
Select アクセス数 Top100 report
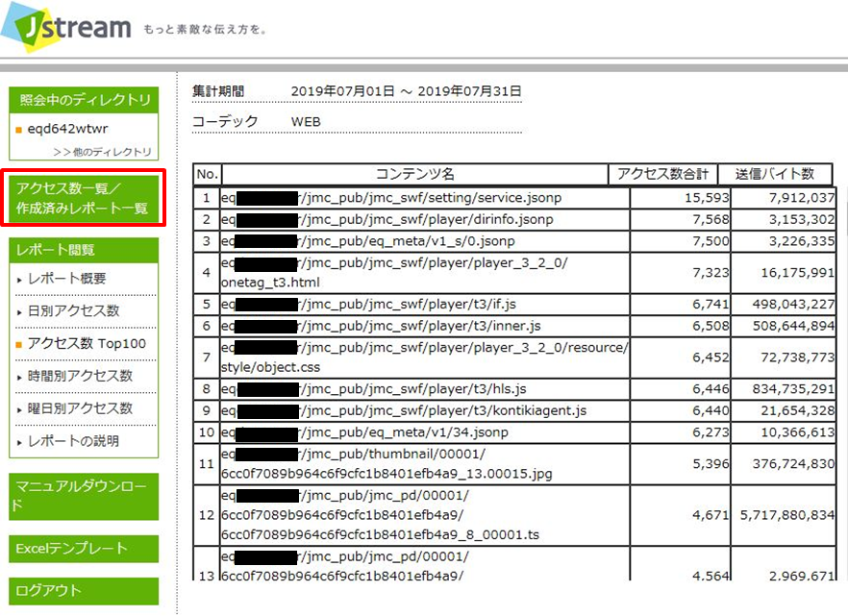[x=87, y=343]
